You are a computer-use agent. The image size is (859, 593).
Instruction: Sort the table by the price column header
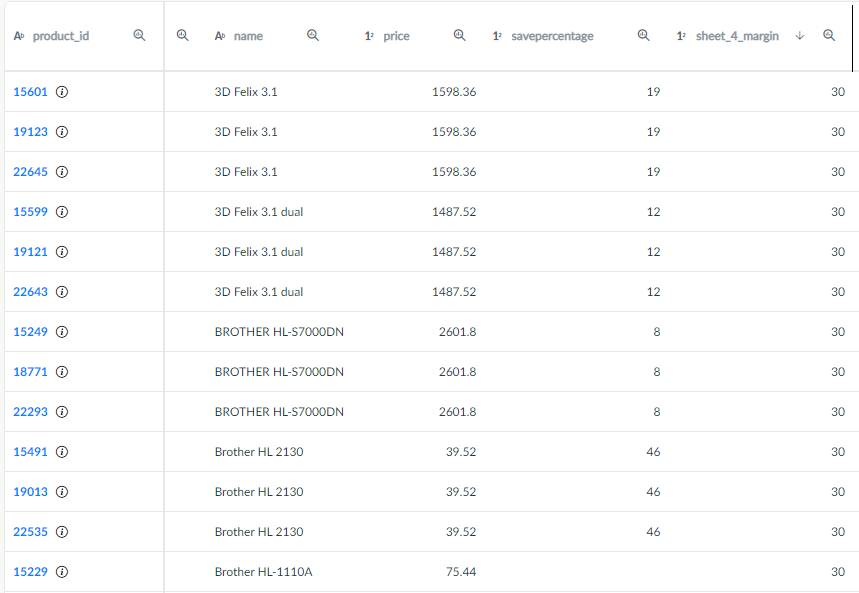point(396,35)
